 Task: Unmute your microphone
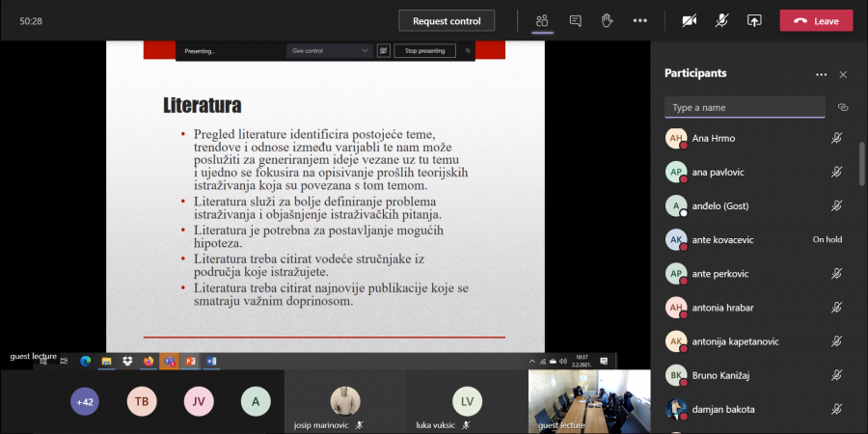pyautogui.click(x=721, y=20)
